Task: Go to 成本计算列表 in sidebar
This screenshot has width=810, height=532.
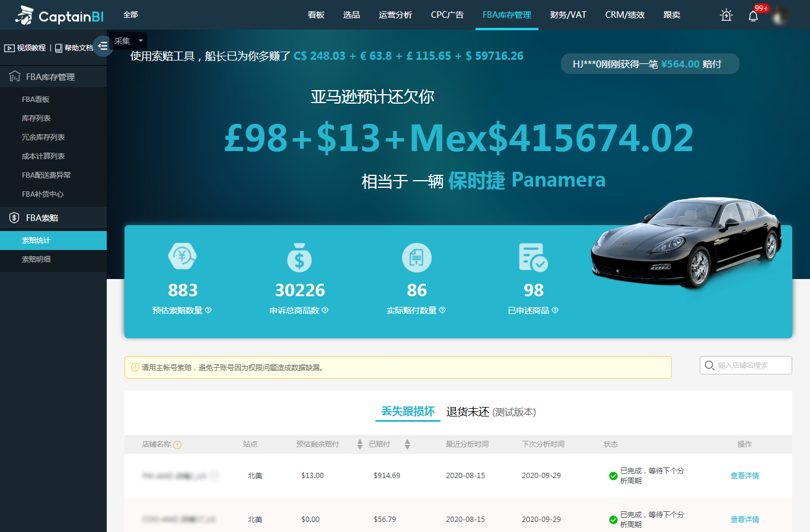Action: (43, 156)
